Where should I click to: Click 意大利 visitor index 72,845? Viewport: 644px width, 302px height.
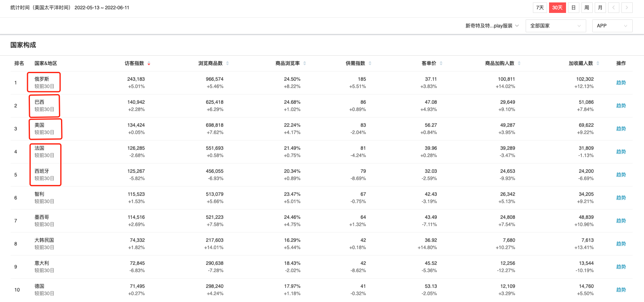point(137,263)
